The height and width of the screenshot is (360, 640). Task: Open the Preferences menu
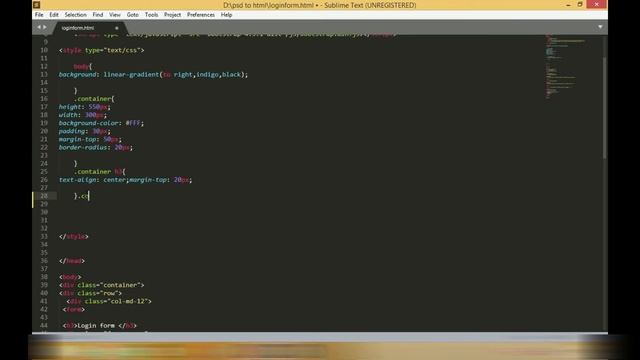tap(201, 15)
